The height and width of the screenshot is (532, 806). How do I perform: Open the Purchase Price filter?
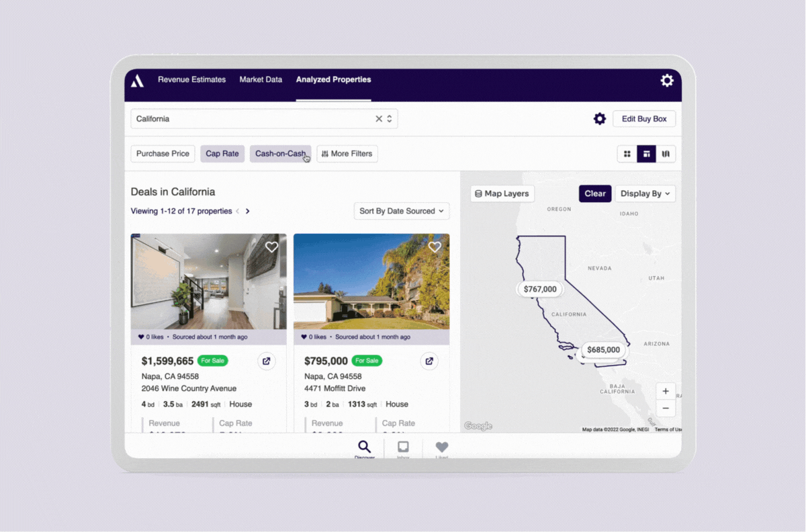tap(163, 154)
